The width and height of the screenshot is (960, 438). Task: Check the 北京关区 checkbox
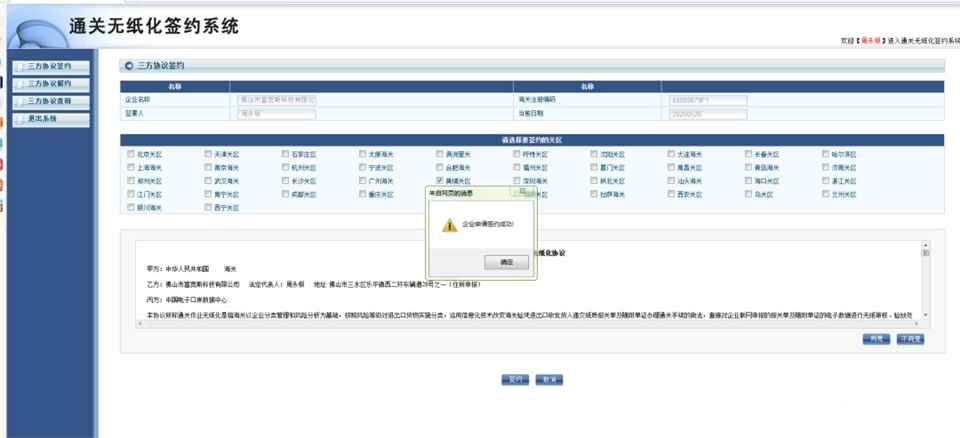(x=131, y=155)
